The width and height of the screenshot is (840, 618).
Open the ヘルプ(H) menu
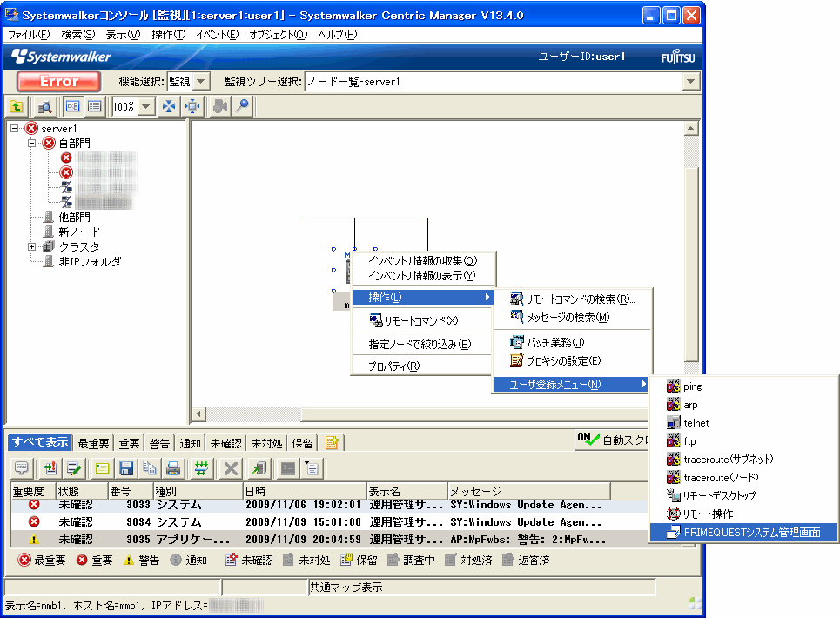point(338,35)
